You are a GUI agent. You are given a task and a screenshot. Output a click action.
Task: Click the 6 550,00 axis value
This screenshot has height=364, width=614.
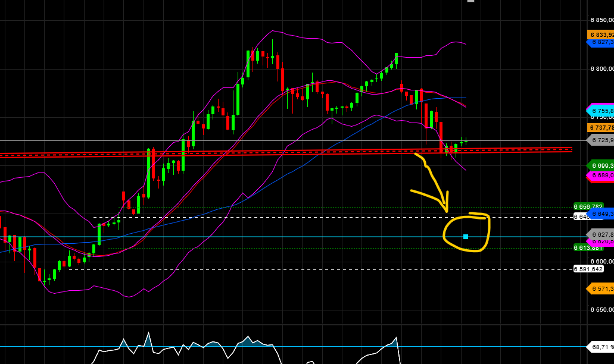click(x=602, y=310)
